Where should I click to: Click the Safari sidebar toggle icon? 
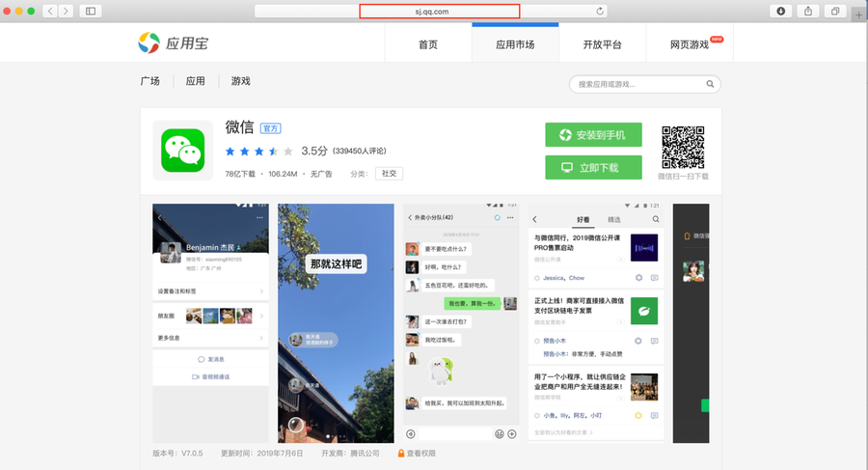tap(91, 11)
